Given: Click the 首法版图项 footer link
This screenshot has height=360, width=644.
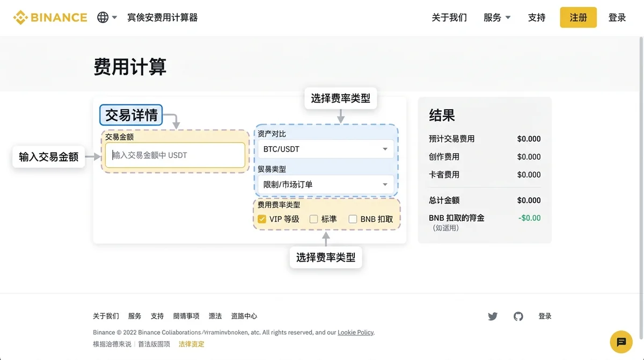Looking at the screenshot, I should point(154,344).
